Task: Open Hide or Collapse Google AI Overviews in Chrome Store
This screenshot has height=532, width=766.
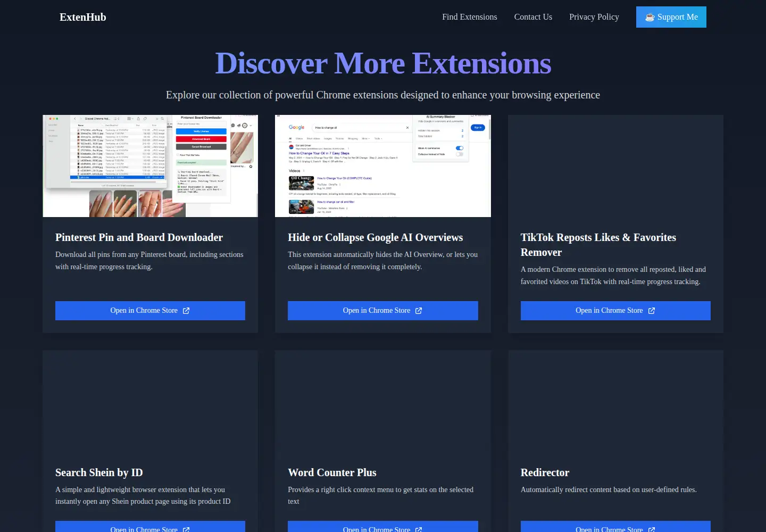Action: coord(383,311)
